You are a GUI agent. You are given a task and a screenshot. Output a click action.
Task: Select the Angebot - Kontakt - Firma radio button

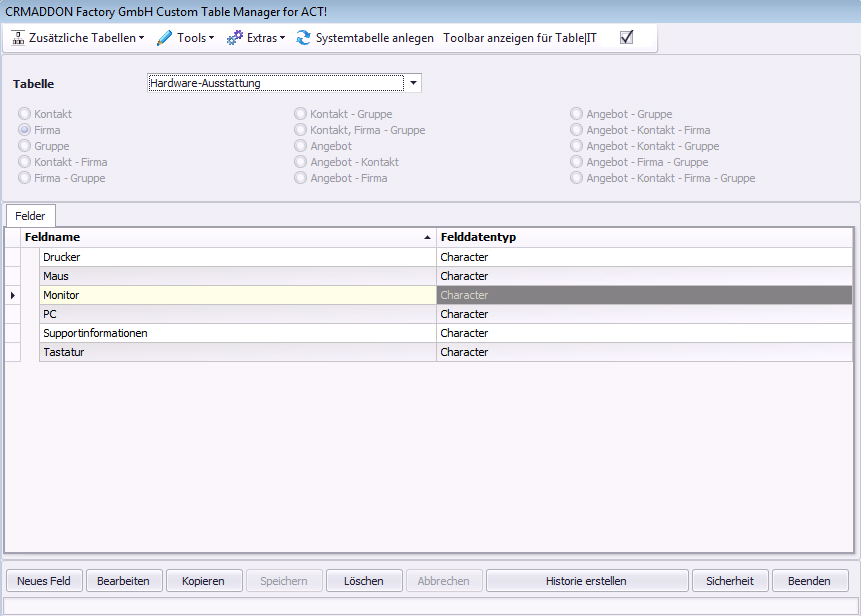coord(576,130)
